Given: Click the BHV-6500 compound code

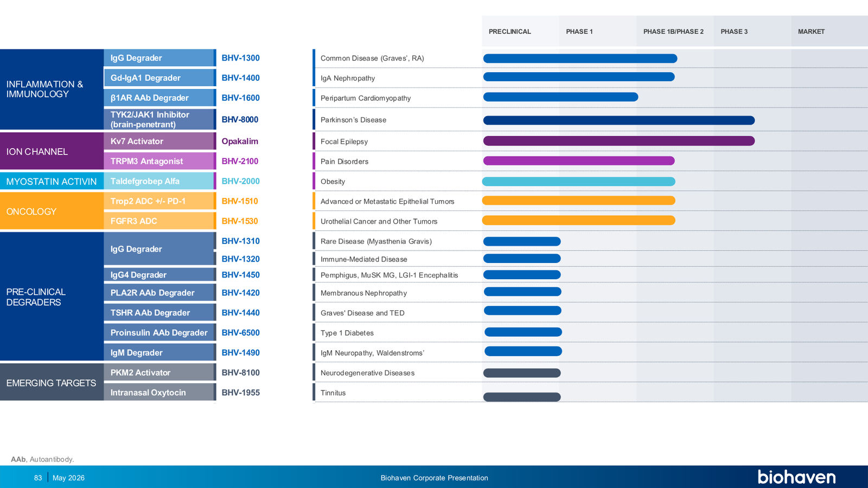Looking at the screenshot, I should click(x=240, y=333).
